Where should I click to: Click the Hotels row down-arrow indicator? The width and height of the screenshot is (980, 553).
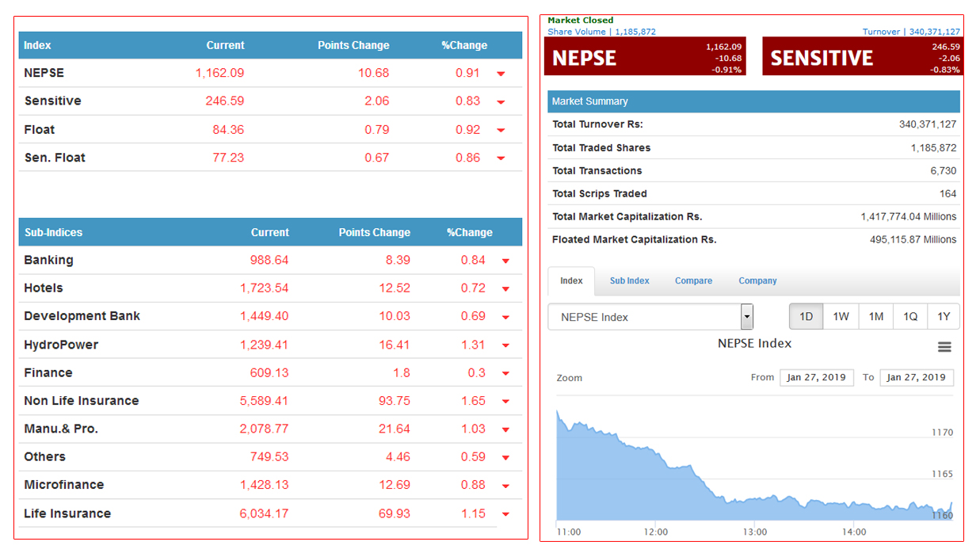(x=505, y=289)
